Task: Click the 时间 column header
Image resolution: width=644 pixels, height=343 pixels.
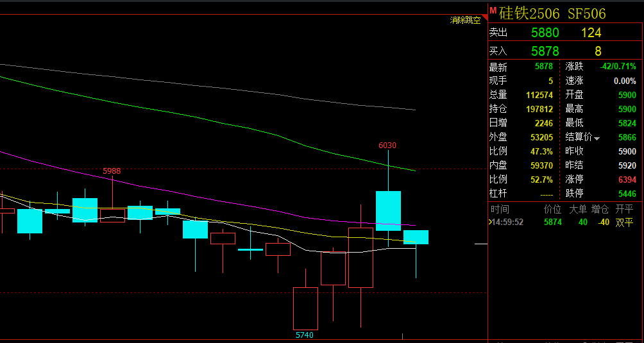Action: (500, 210)
